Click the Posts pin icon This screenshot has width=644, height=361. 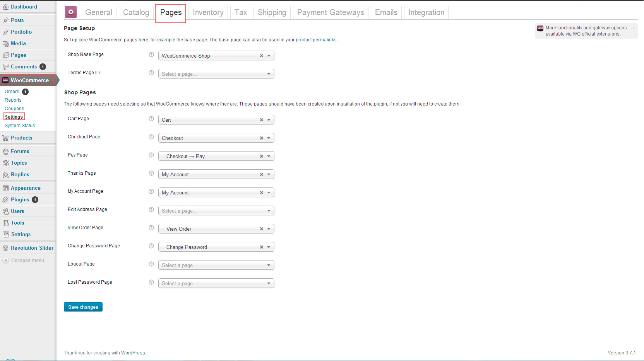point(6,20)
